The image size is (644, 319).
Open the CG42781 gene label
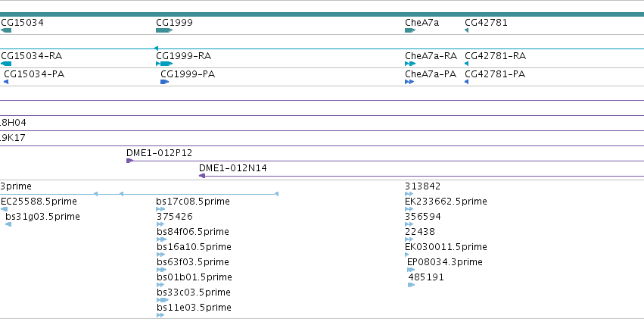coord(487,22)
